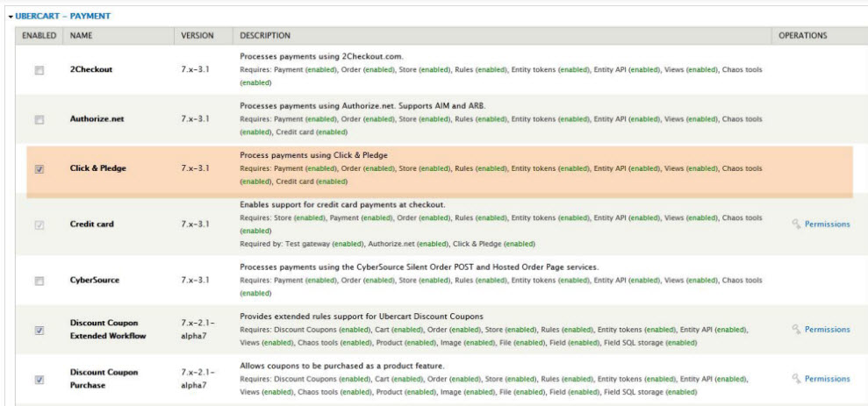Select the CyberSource module name
The image size is (868, 406).
95,280
